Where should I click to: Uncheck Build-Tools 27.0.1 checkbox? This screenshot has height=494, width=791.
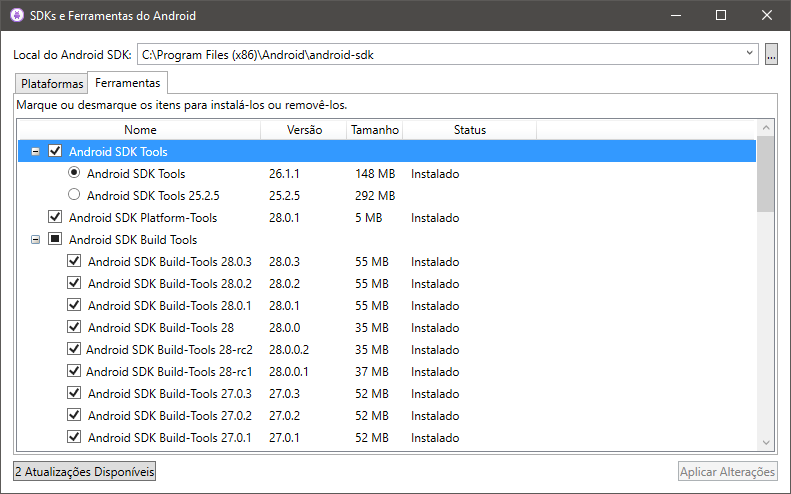(74, 436)
